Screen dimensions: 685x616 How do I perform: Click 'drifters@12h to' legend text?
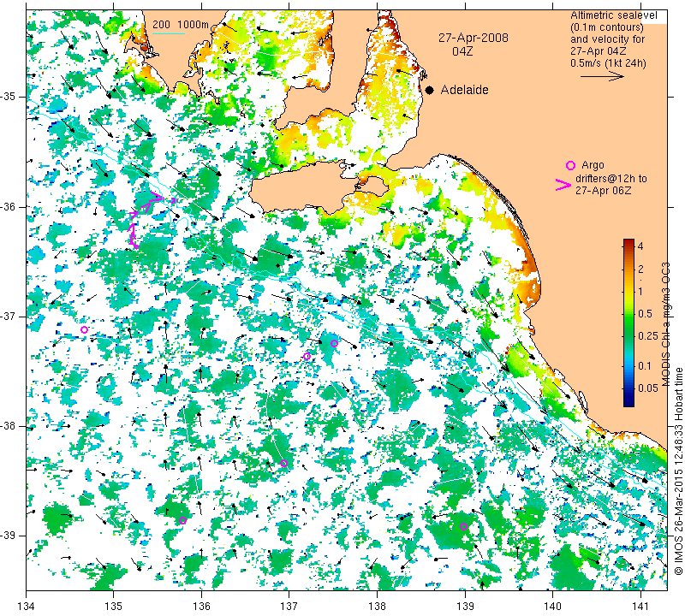click(x=611, y=179)
